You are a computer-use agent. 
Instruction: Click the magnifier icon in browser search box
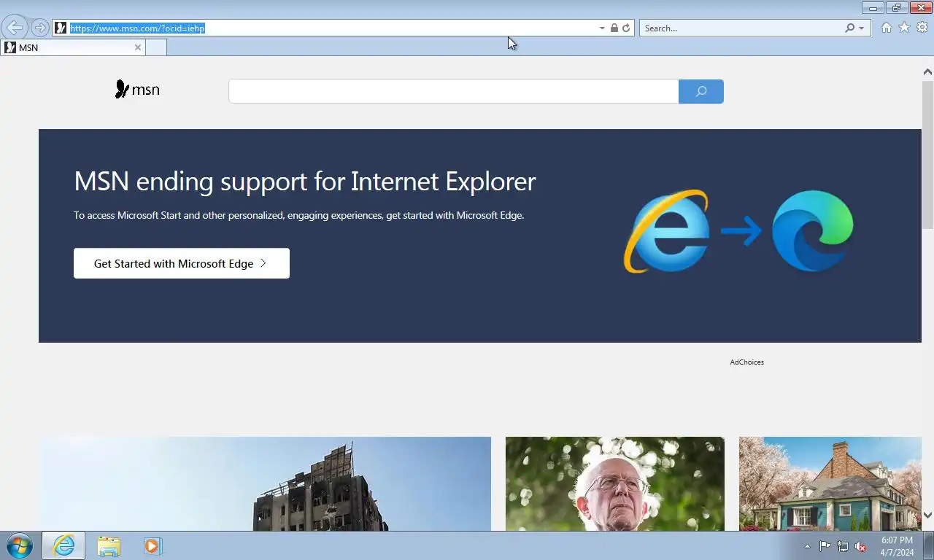tap(849, 28)
